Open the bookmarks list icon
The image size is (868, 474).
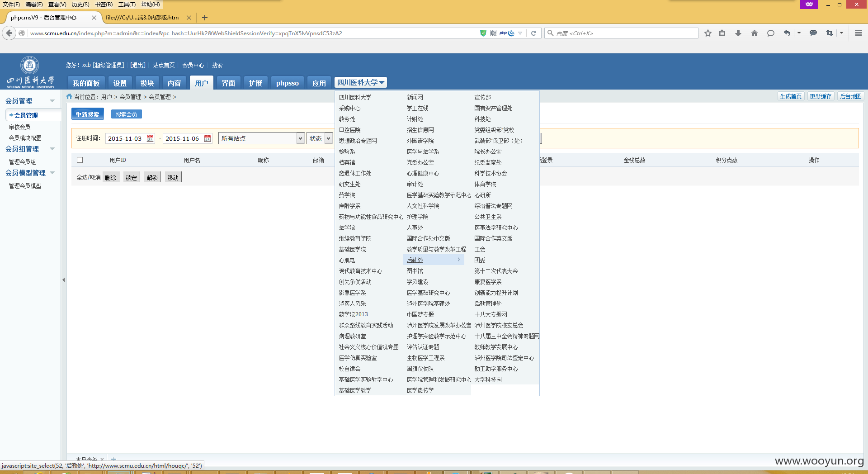click(722, 33)
